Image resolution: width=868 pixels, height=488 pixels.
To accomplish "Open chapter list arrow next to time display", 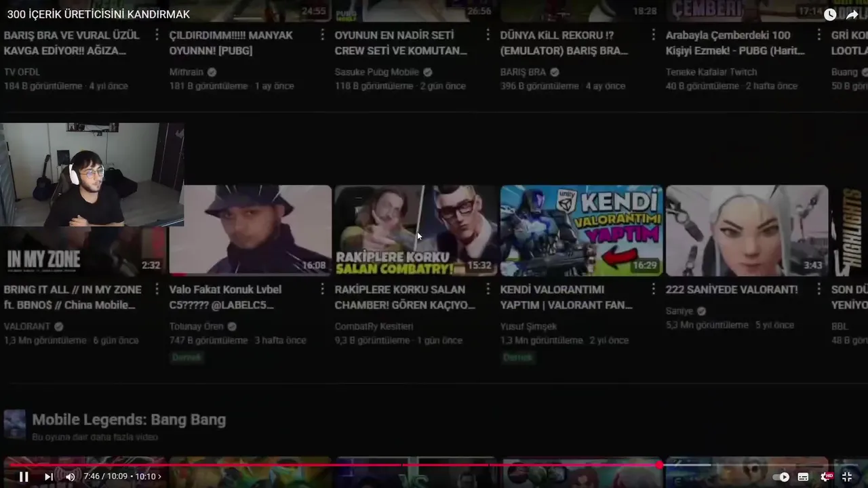I will pos(160,476).
